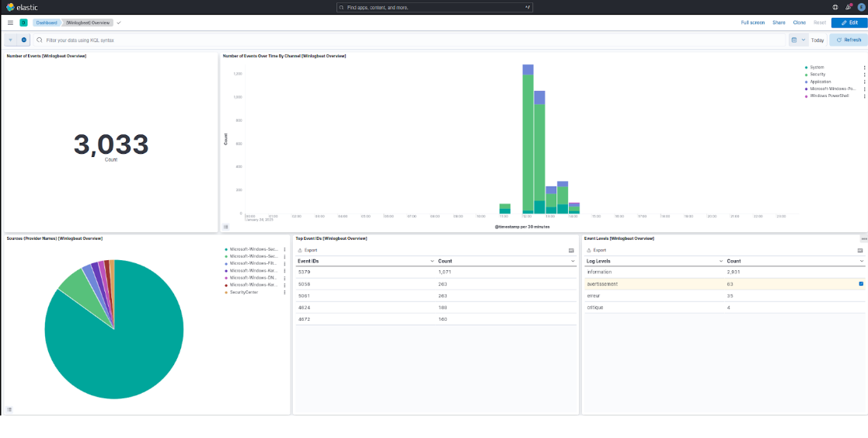The height and width of the screenshot is (438, 868).
Task: Open the space selector avatar D
Action: pyautogui.click(x=23, y=23)
